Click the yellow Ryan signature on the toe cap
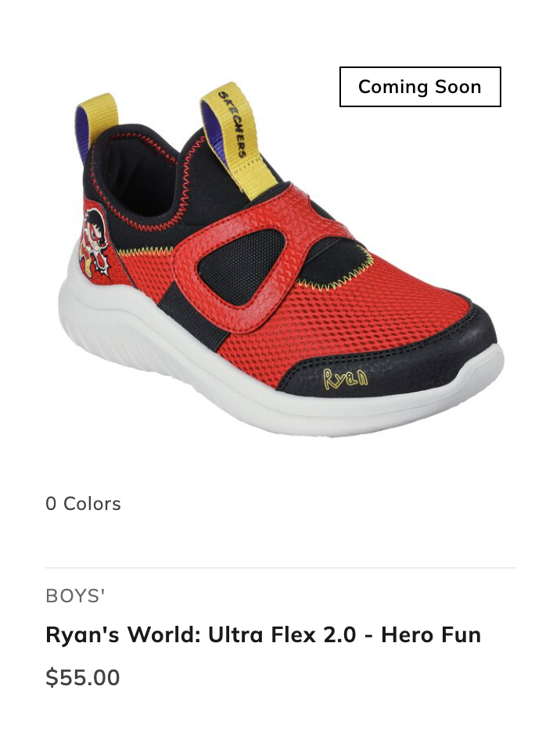The width and height of the screenshot is (560, 740). (x=346, y=379)
